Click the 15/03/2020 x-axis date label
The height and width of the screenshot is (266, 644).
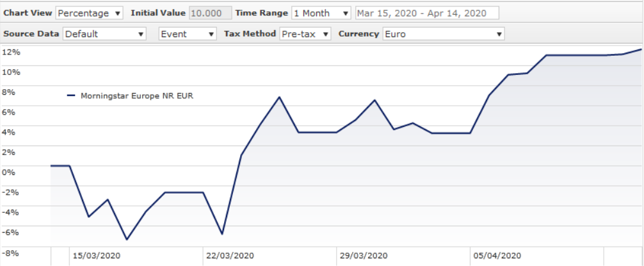click(97, 255)
